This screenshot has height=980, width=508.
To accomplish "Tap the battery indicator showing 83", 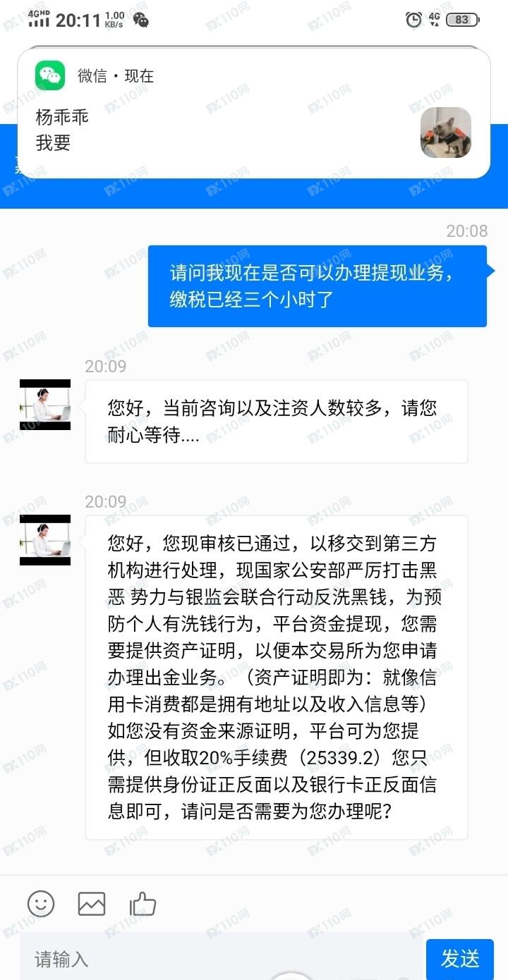I will coord(462,20).
